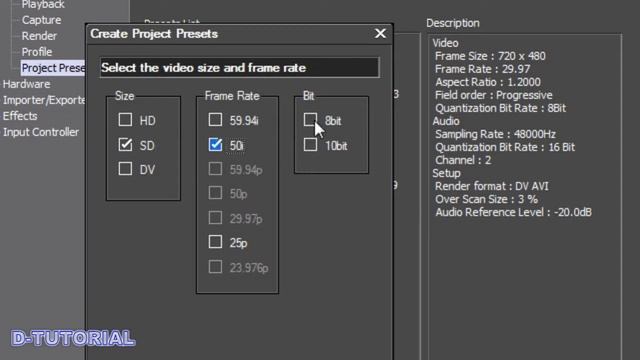Viewport: 640px width, 360px height.
Task: Check the 10bit option
Action: (310, 144)
